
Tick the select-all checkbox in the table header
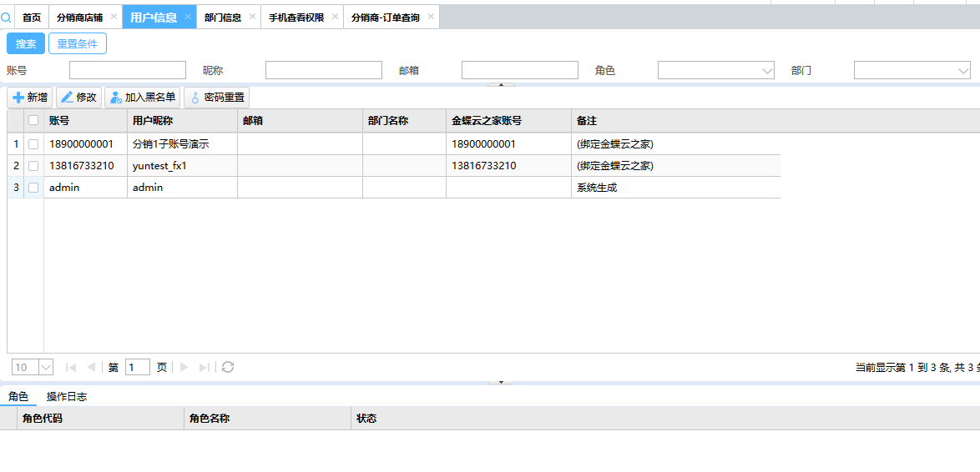(33, 121)
